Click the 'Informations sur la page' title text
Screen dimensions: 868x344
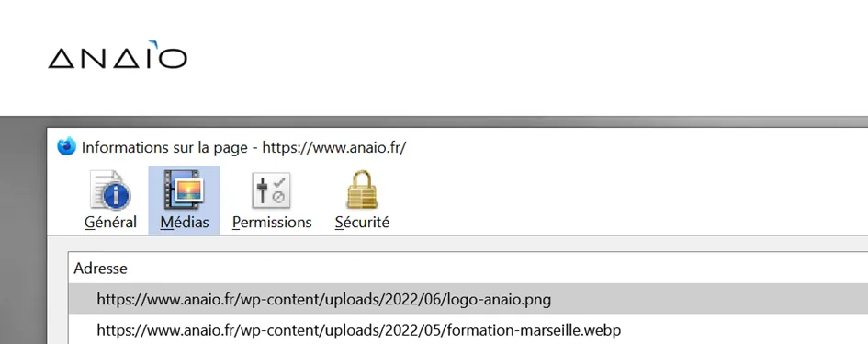tap(164, 148)
